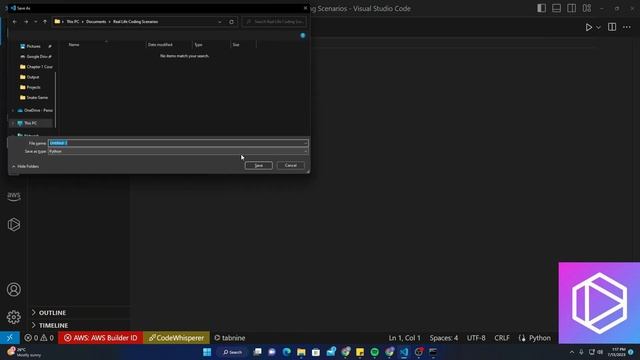The height and width of the screenshot is (360, 640).
Task: Go up one folder level in dialog
Action: pos(45,22)
